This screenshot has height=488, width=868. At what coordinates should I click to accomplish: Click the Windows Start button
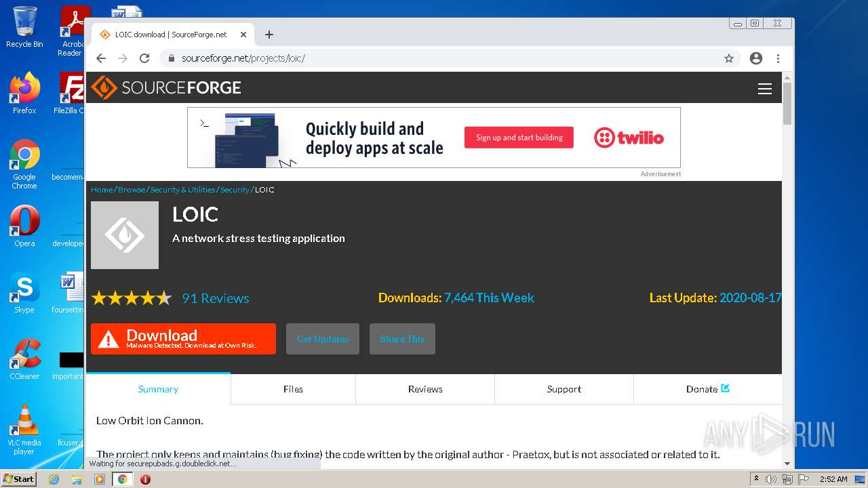[x=18, y=479]
